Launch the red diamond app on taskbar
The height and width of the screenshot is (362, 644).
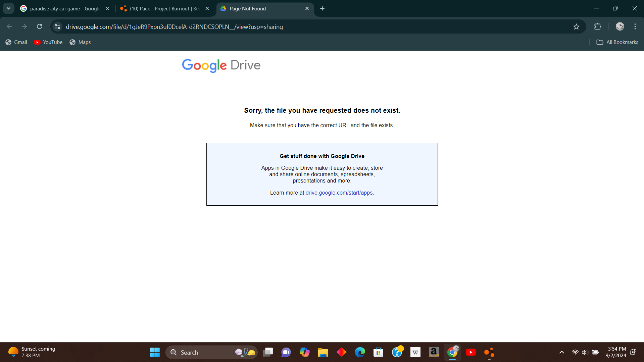341,352
